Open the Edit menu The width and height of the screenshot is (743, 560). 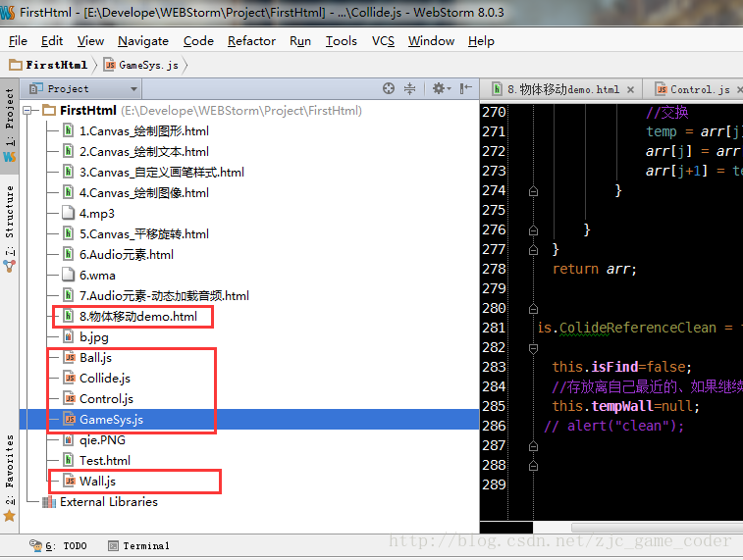pos(52,41)
